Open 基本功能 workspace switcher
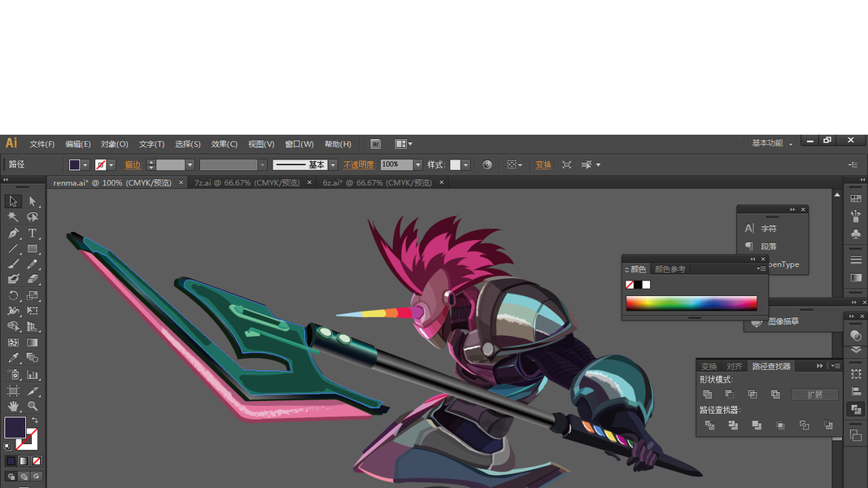 click(x=772, y=143)
